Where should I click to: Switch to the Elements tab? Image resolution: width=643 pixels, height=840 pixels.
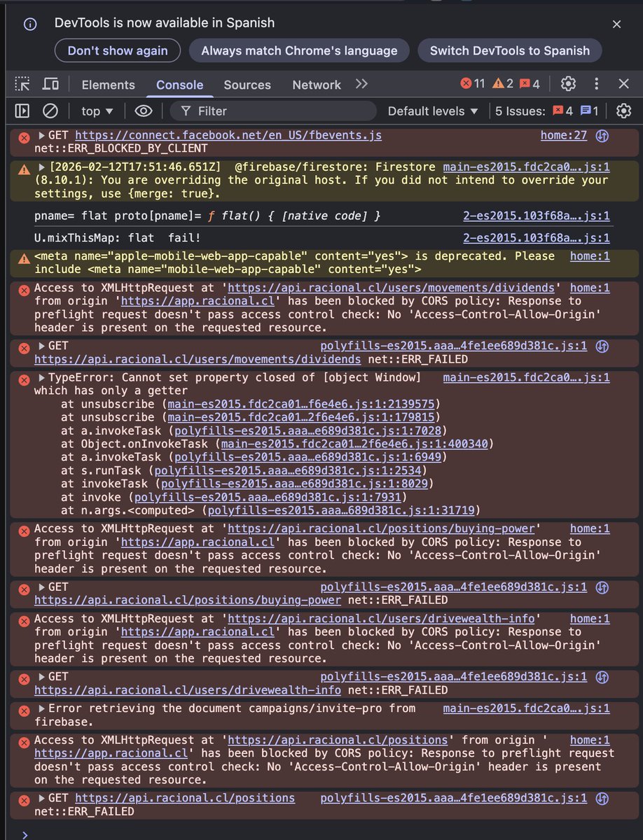(x=108, y=85)
